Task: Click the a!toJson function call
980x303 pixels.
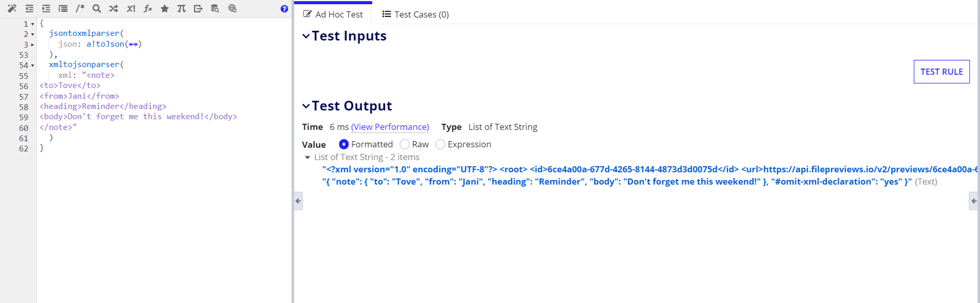Action: pos(105,44)
